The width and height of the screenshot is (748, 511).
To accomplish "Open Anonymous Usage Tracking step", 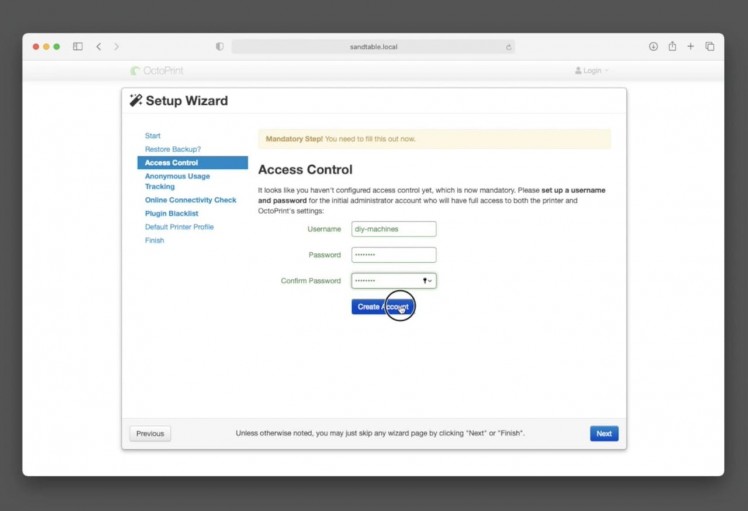I will tap(177, 181).
